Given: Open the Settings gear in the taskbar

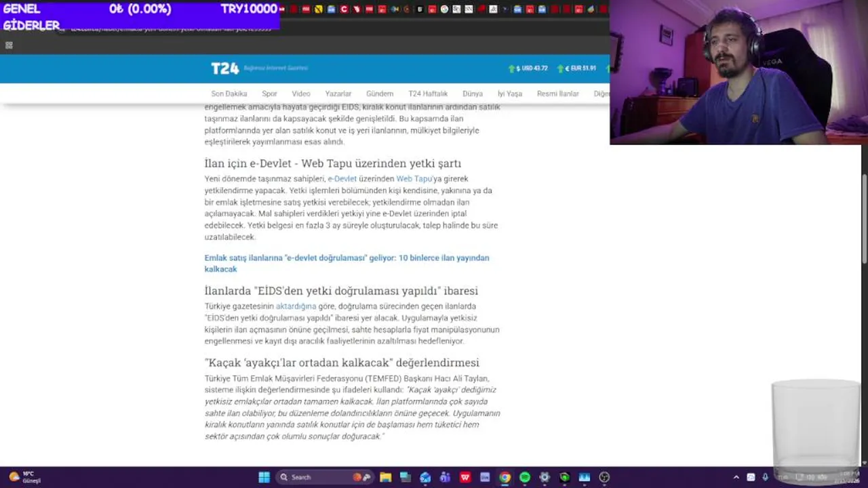Looking at the screenshot, I should pyautogui.click(x=545, y=477).
